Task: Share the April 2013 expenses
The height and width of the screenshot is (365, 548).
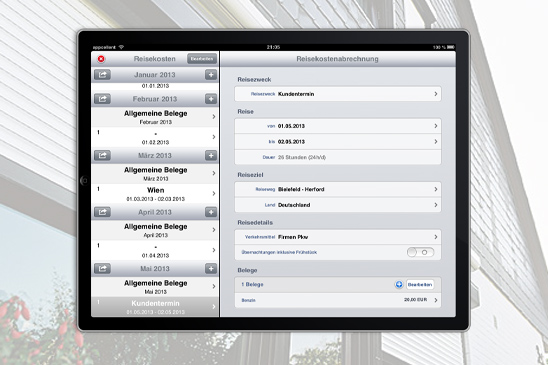Action: pos(102,212)
